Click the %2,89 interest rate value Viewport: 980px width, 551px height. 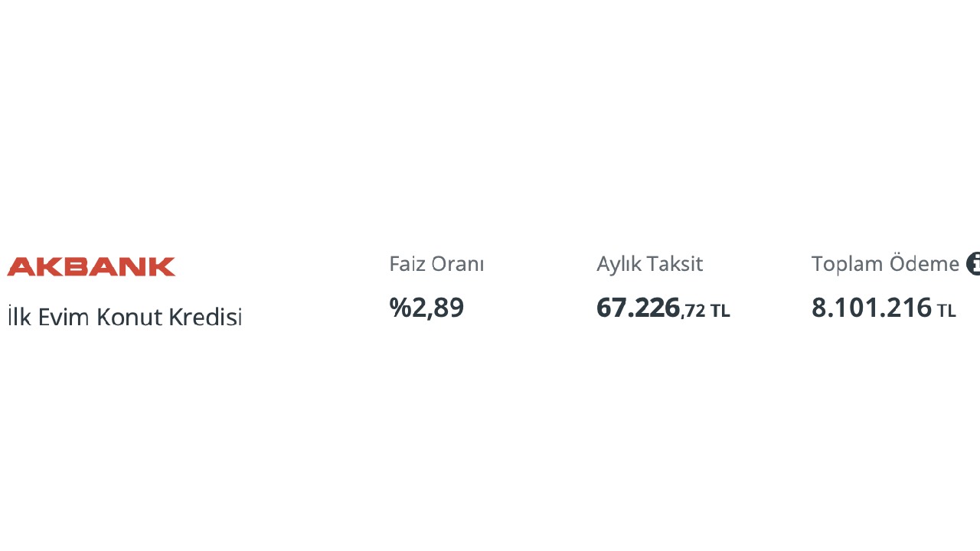426,308
